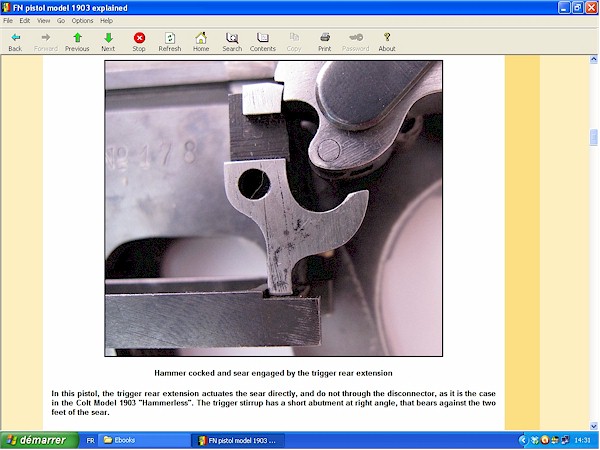Click the démarrer Start button
600x450 pixels.
39,440
